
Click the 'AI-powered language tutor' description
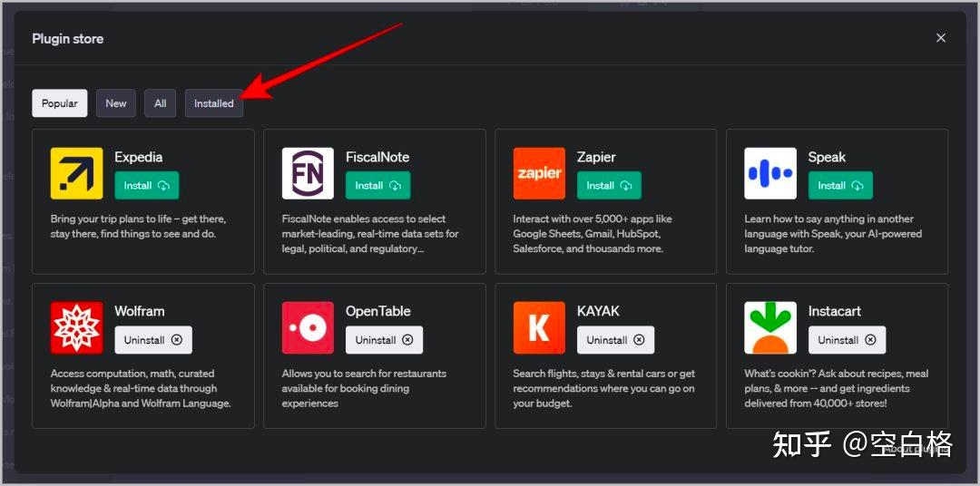[x=833, y=234]
